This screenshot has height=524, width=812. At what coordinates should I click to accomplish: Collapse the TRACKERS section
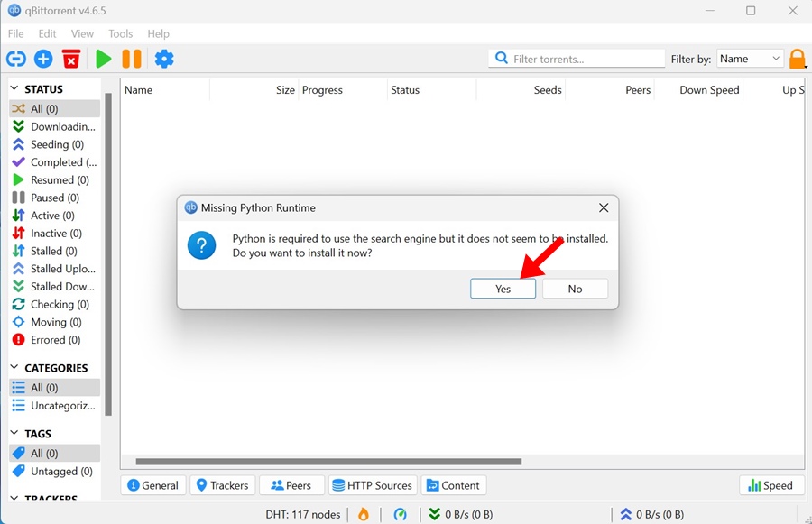(14, 498)
